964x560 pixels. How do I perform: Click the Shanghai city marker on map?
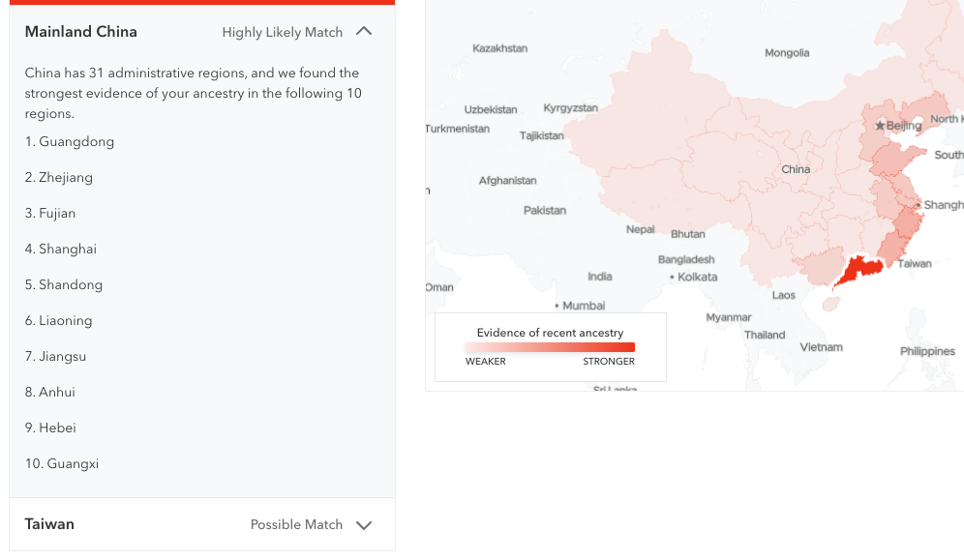919,205
